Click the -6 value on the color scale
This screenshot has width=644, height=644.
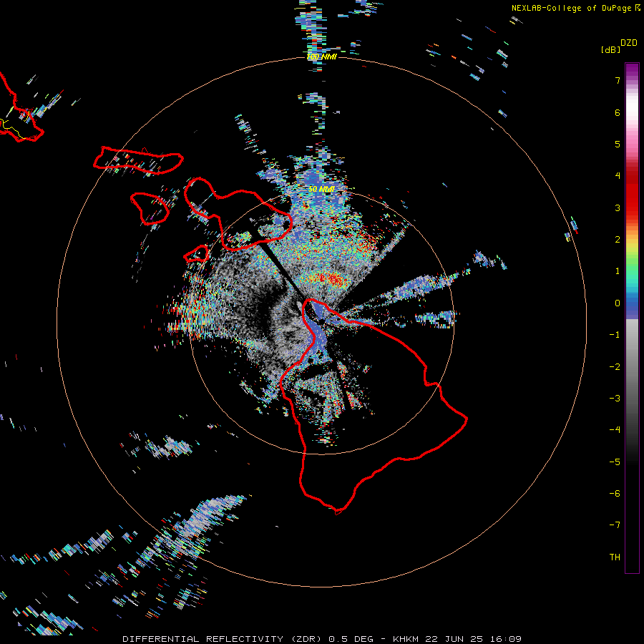click(x=615, y=494)
